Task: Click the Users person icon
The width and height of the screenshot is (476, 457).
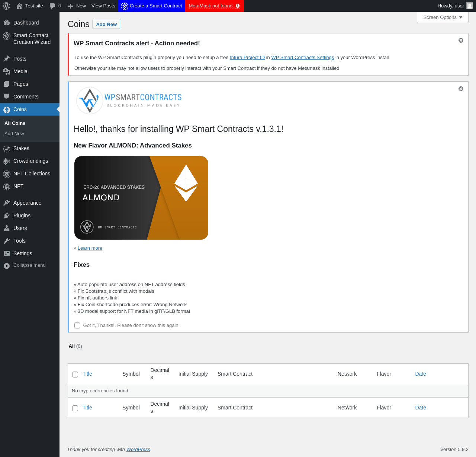Action: (x=7, y=228)
